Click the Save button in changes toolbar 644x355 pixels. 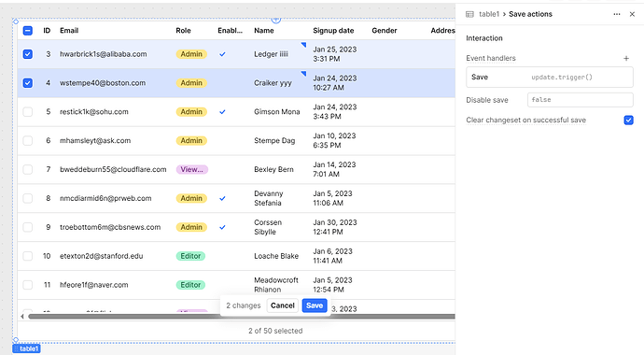[315, 305]
